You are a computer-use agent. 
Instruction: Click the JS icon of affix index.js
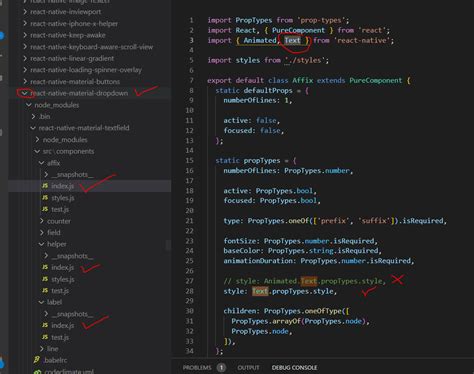click(45, 186)
